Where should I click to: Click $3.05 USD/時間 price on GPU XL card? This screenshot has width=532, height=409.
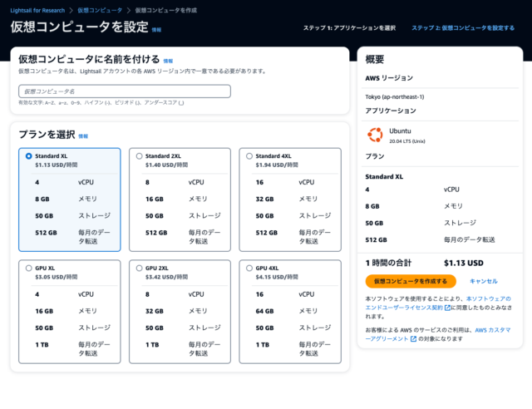coord(57,277)
